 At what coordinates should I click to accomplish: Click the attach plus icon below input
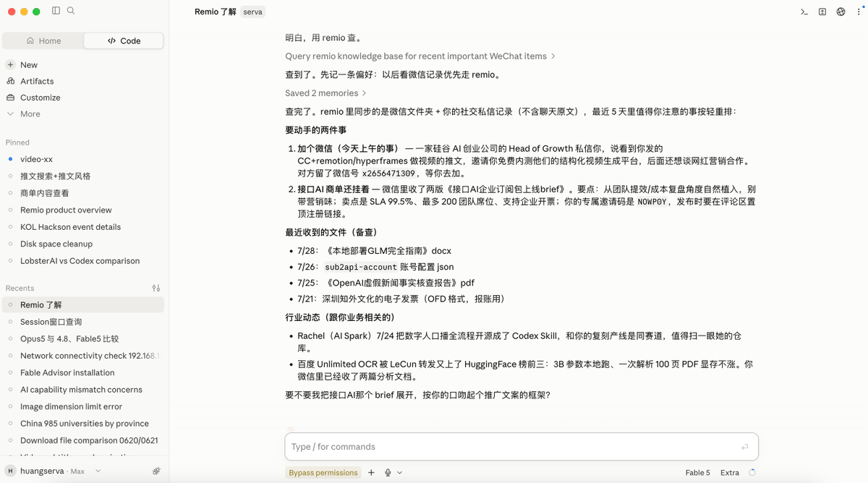371,473
